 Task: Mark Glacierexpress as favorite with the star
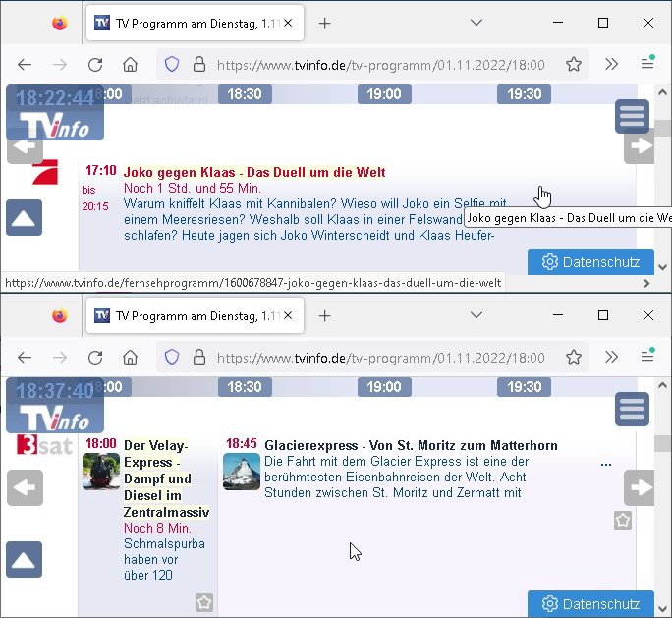(623, 521)
